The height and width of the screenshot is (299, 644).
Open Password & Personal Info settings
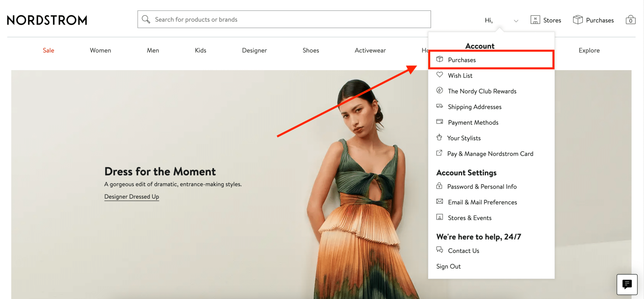[x=482, y=187]
